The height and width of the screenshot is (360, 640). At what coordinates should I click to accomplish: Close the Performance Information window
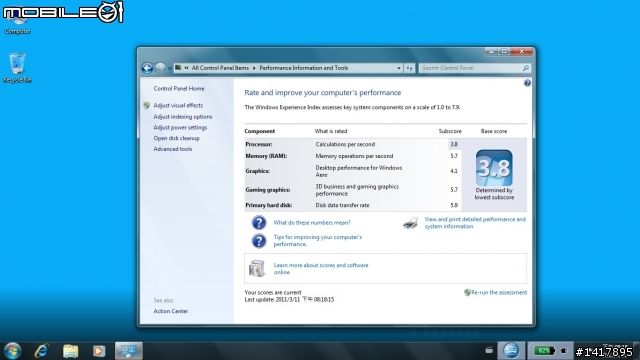(x=521, y=51)
